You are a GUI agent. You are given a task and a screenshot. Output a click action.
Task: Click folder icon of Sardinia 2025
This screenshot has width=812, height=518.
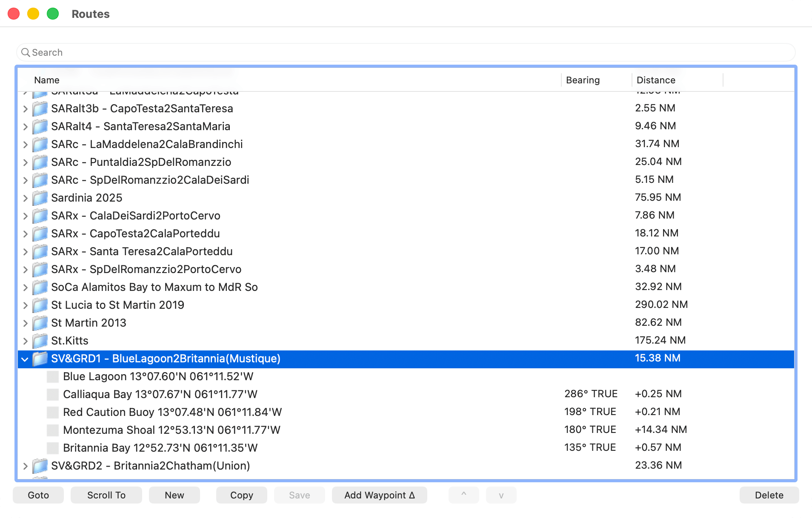click(40, 198)
